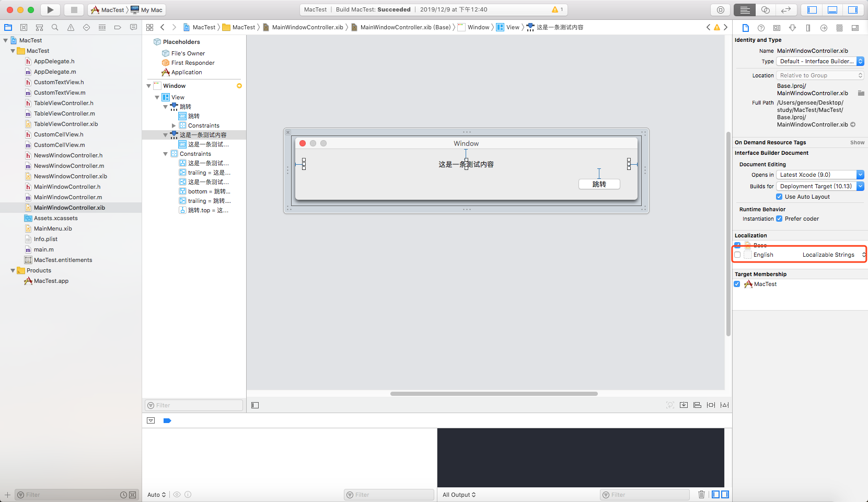Toggle the Debug area visibility
The image size is (868, 502).
pyautogui.click(x=832, y=10)
